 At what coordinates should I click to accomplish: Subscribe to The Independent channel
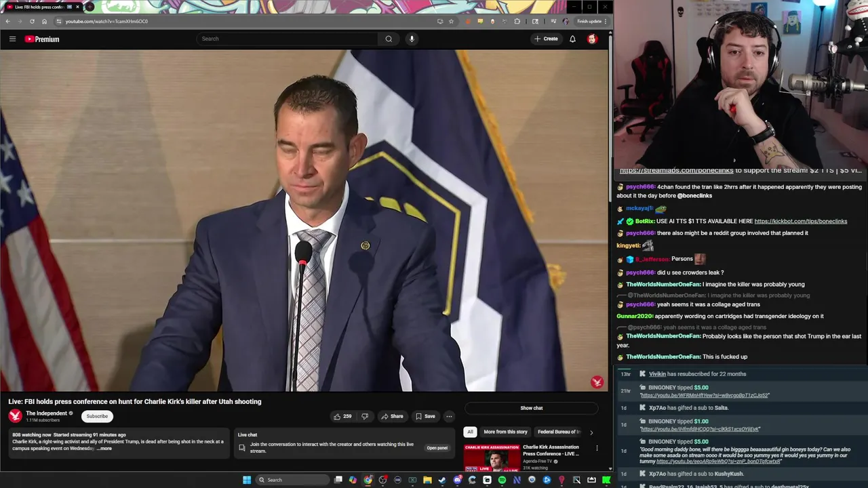click(x=97, y=416)
